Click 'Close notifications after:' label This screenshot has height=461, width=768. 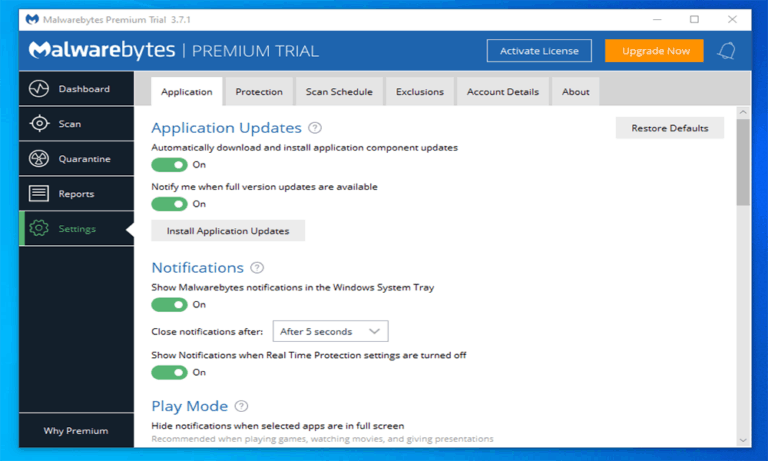coord(207,332)
